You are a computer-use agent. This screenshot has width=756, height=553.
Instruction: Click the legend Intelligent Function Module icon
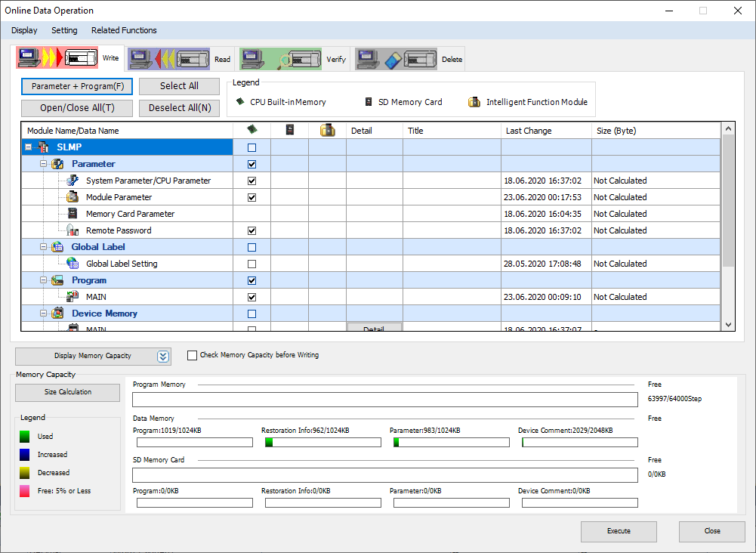(474, 102)
